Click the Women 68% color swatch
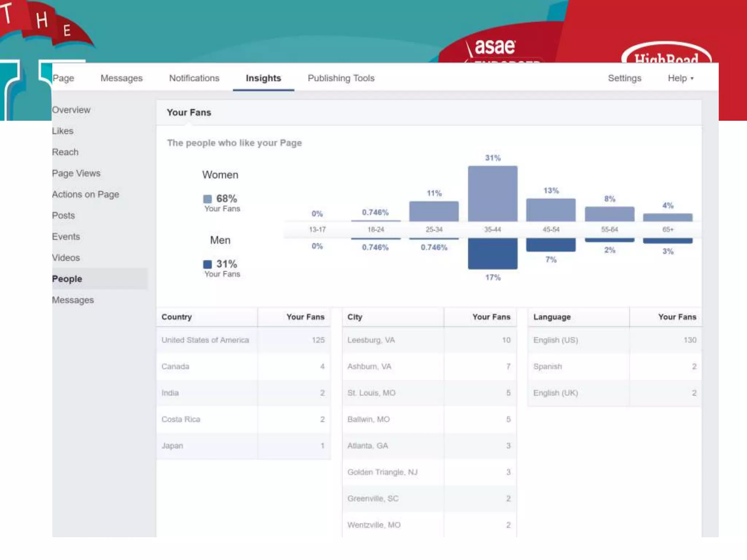Viewport: 747px width, 560px height. [x=208, y=199]
